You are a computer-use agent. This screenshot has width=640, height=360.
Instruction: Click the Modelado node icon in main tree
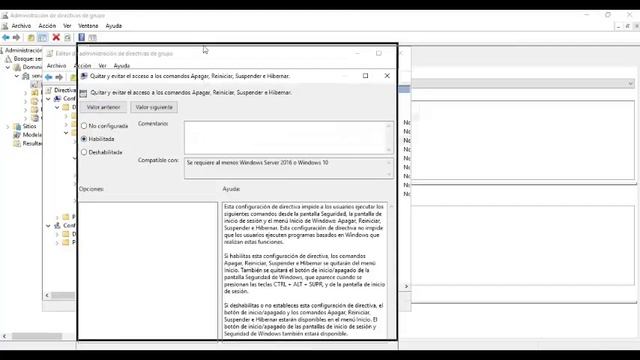17,135
